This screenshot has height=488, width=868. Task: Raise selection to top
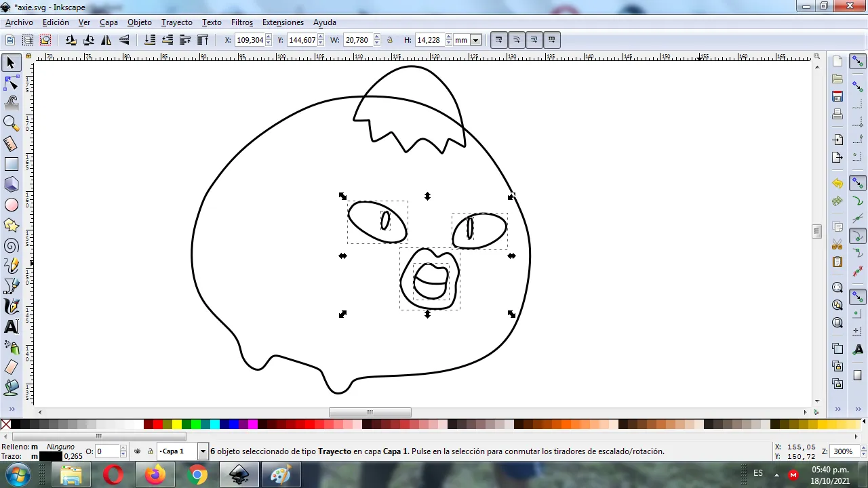(203, 40)
